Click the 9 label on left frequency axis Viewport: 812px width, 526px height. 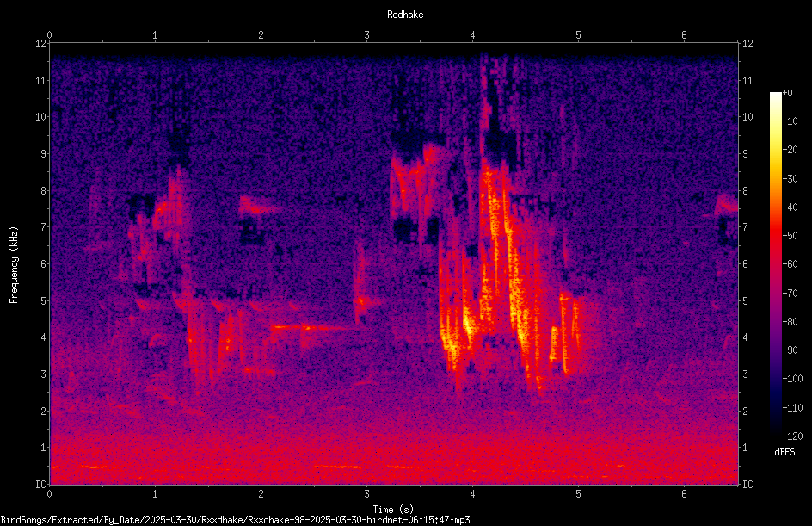[x=44, y=154]
